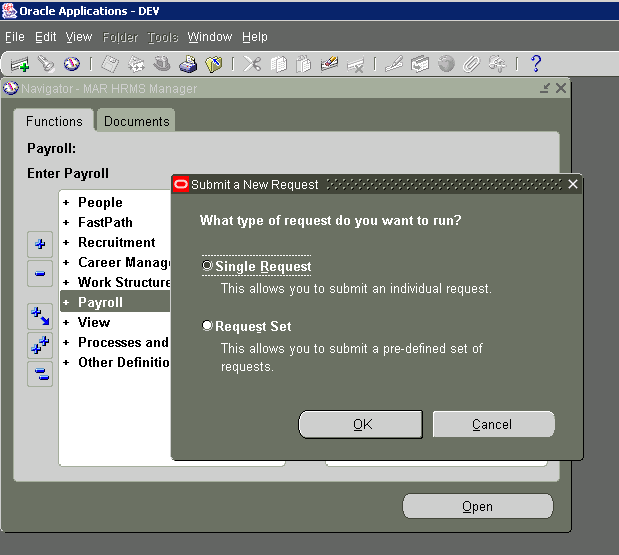
Task: Open the Window menu
Action: 210,37
